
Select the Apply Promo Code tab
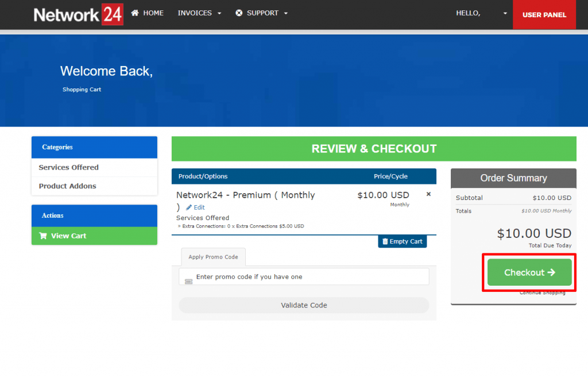coord(213,257)
